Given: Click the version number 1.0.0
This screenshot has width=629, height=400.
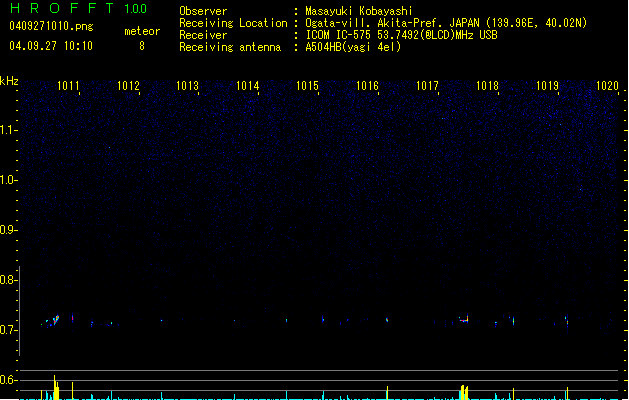Looking at the screenshot, I should point(135,8).
